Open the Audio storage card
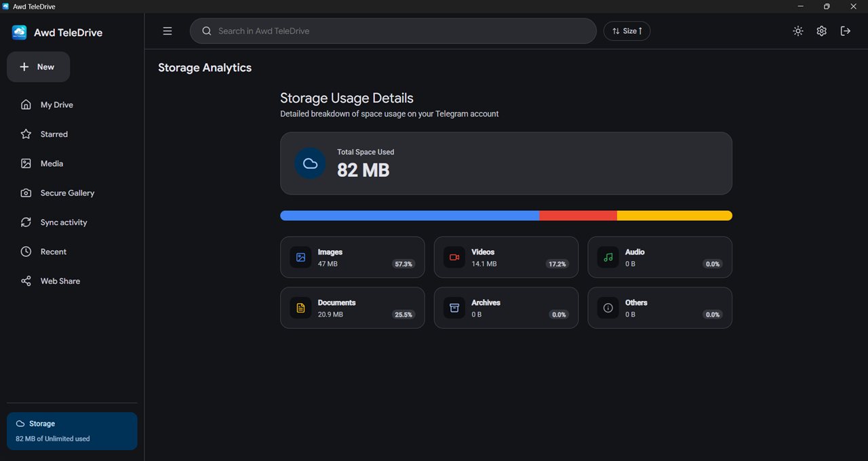Screen dimensions: 868x461 click(x=660, y=257)
